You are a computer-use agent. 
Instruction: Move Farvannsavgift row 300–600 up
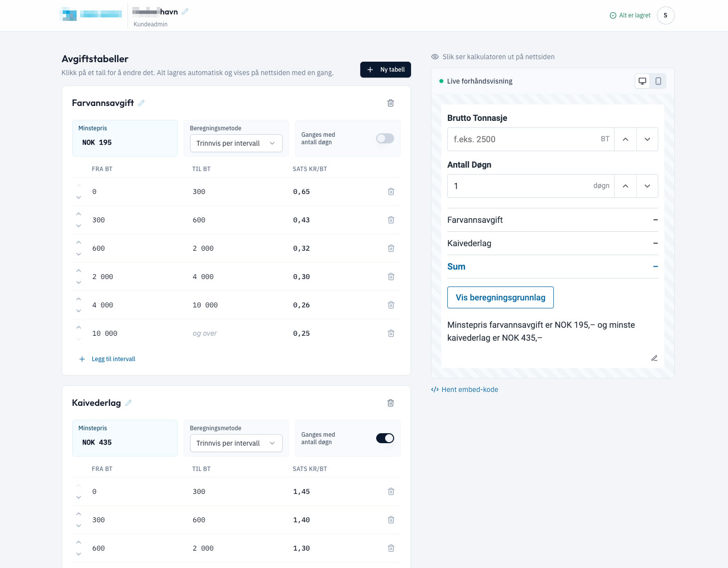79,214
